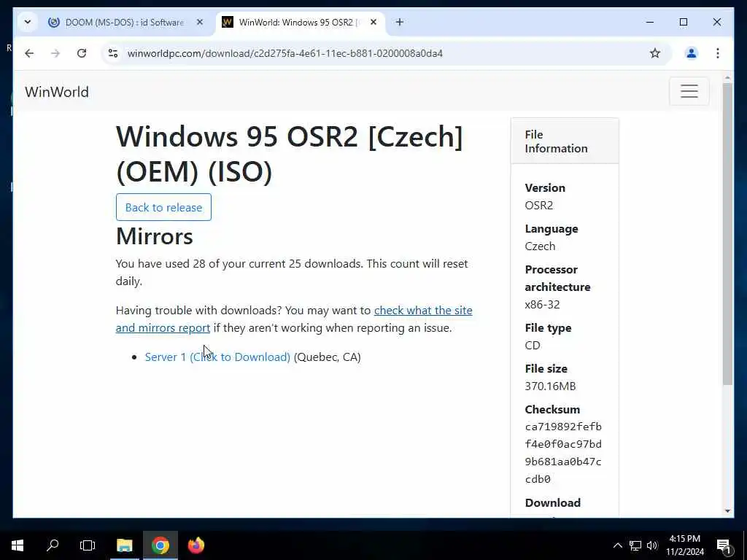Click the Back to release button

[x=163, y=207]
